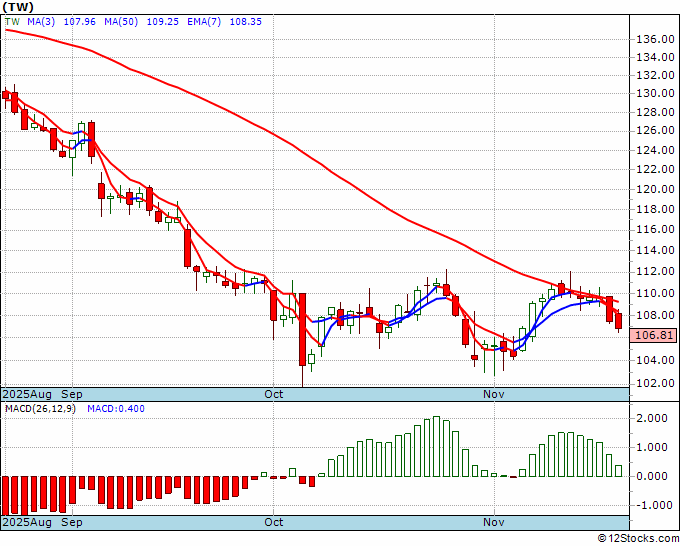Click the 2.000 MACD axis label
Image resolution: width=680 pixels, height=546 pixels.
click(651, 418)
